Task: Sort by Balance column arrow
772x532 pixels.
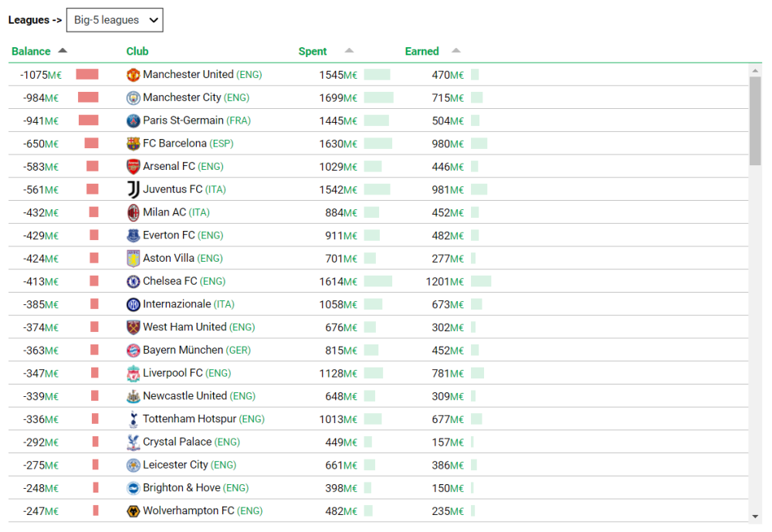Action: pyautogui.click(x=63, y=50)
